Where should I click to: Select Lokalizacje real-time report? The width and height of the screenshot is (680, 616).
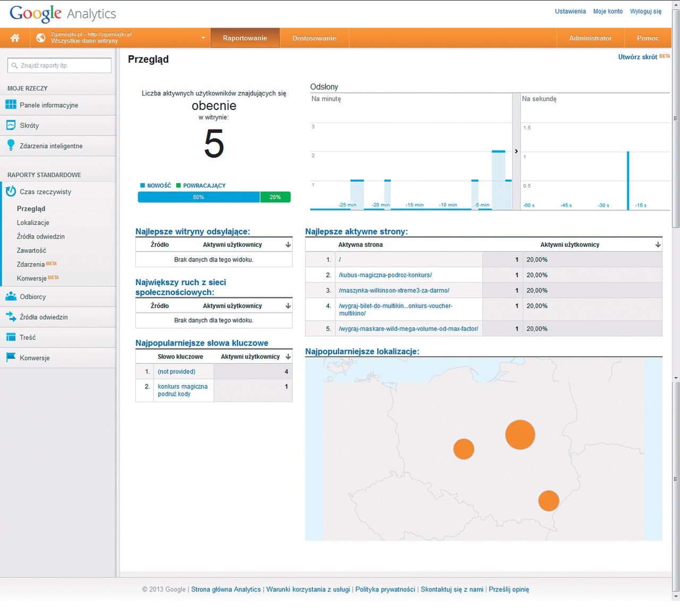pos(33,223)
